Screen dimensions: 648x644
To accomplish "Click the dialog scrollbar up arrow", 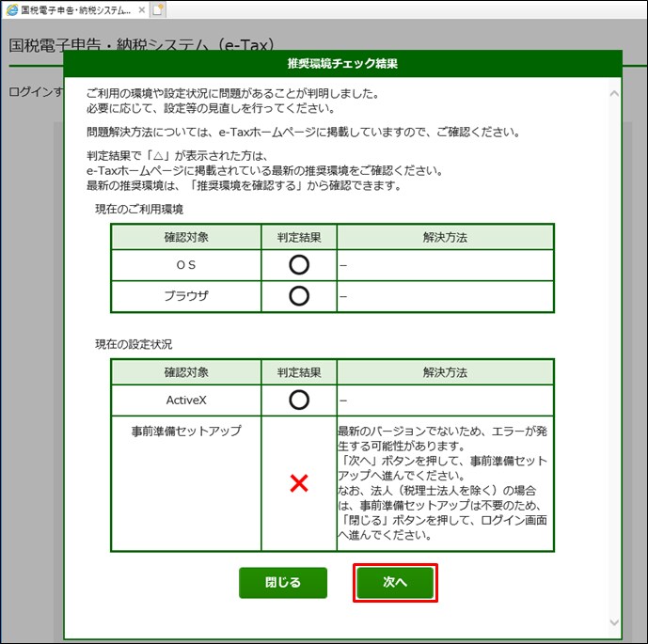I will tap(614, 94).
